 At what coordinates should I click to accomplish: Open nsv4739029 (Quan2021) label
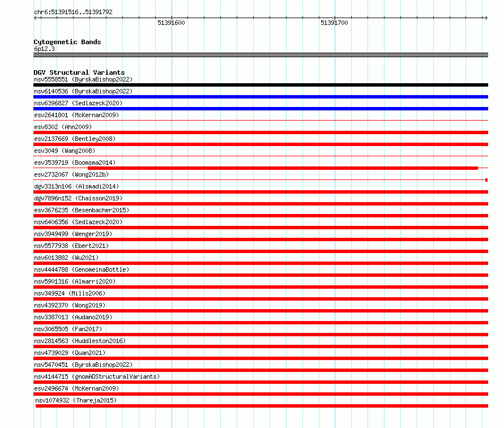pyautogui.click(x=70, y=353)
